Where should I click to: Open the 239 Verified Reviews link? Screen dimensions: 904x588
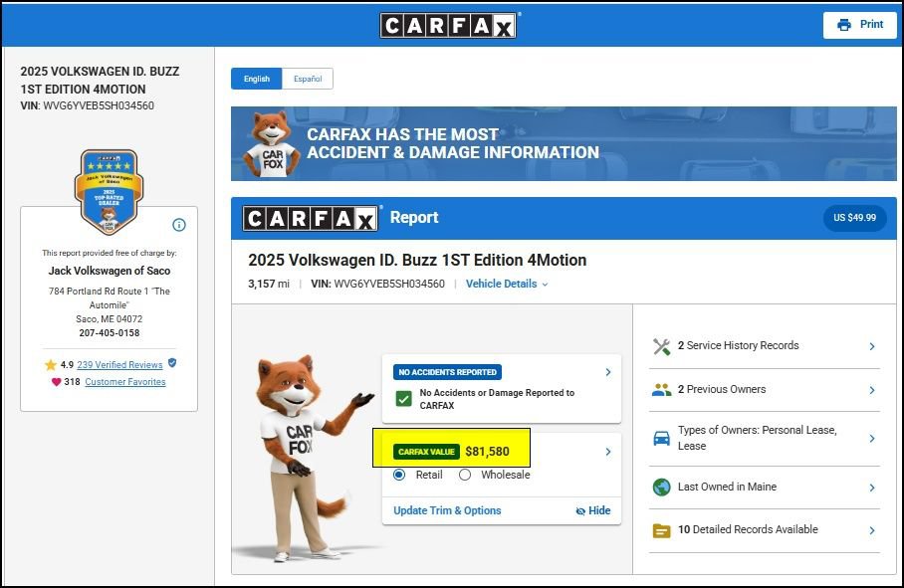point(119,364)
